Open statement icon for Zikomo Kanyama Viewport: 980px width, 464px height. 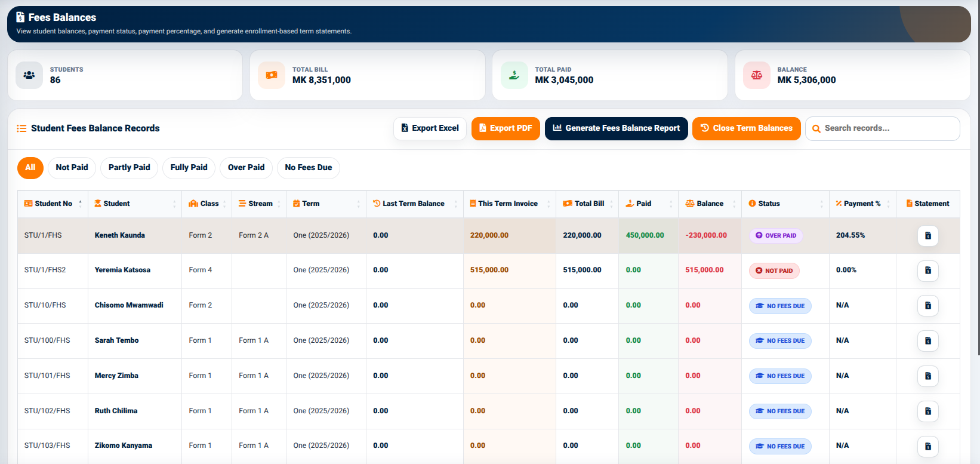927,446
